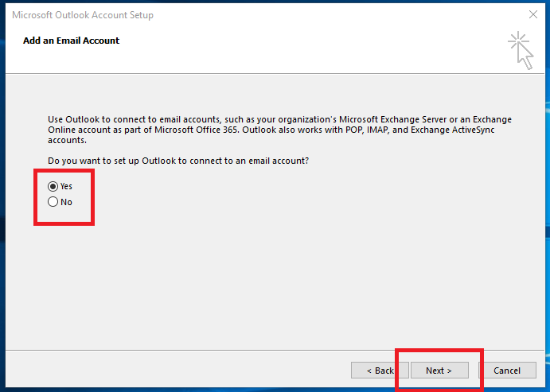Screen dimensions: 550x392
Task: Click the empty gray area below radio options
Action: (x=245, y=280)
